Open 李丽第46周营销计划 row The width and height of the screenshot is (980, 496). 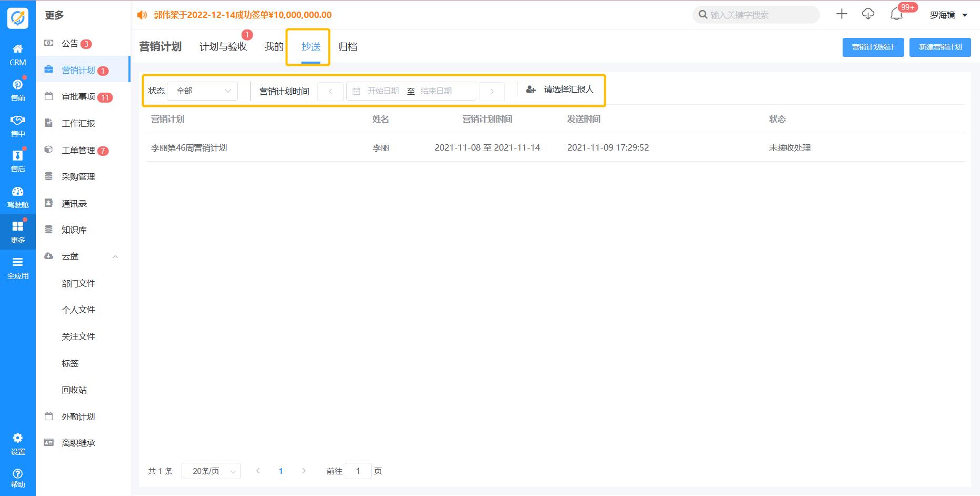[x=555, y=147]
